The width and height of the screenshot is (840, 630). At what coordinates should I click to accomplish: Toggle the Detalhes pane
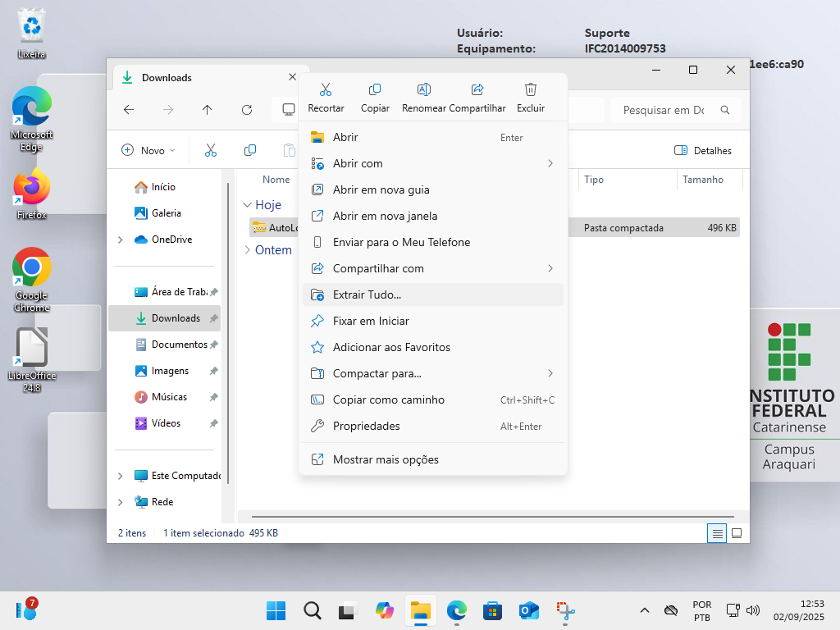click(x=702, y=151)
